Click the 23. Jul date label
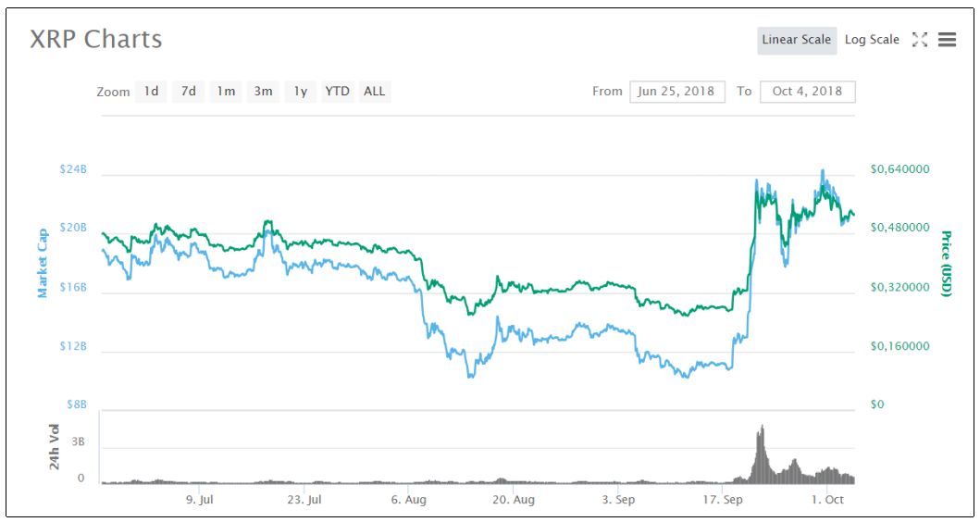The image size is (980, 522). point(304,500)
